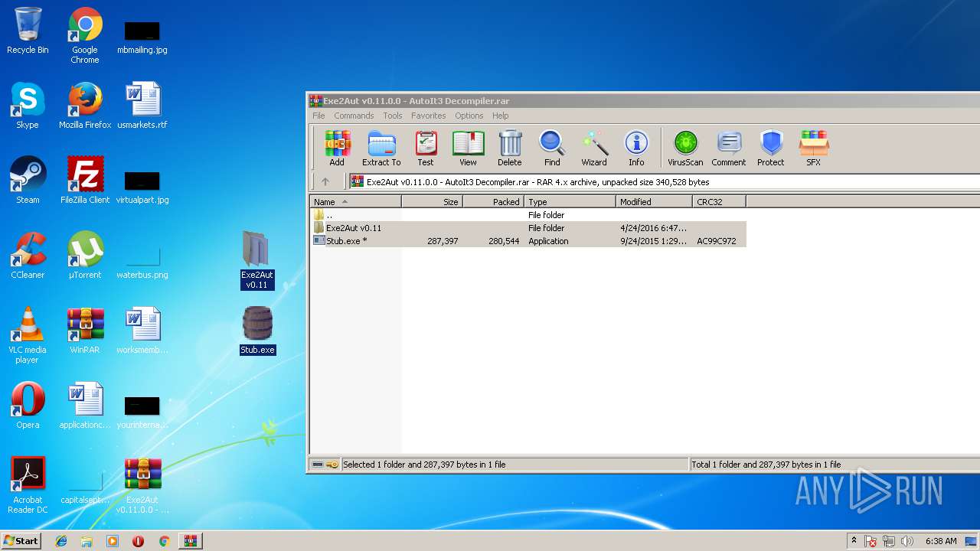Select the CCleaner desktop shortcut

[x=28, y=256]
